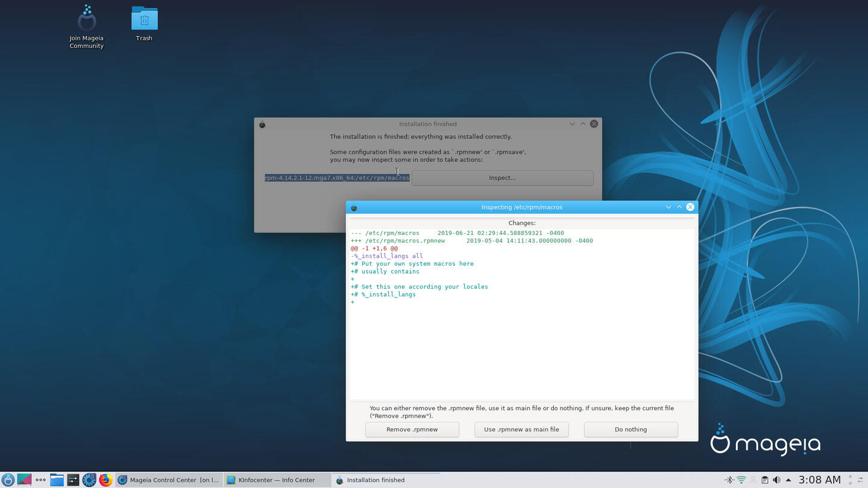Open the audio volume tray icon
Viewport: 868px width, 488px height.
[x=776, y=480]
